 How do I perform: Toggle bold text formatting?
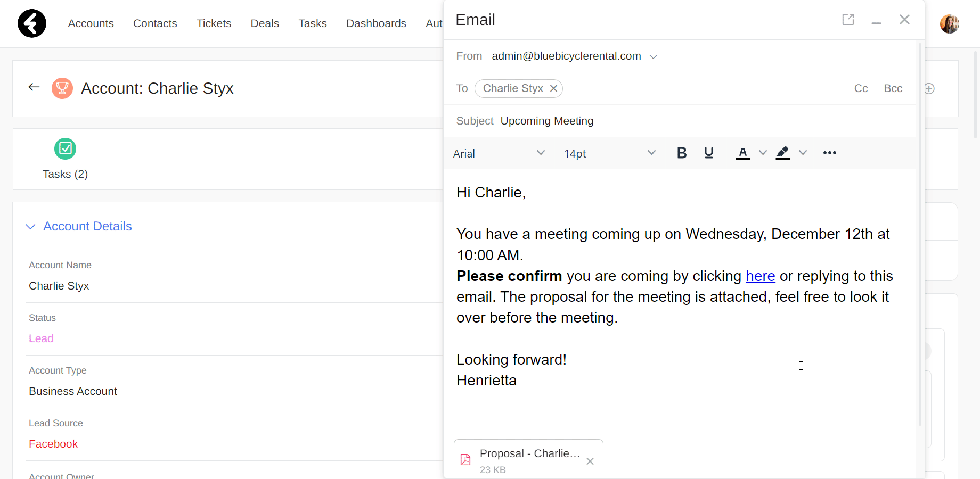681,153
